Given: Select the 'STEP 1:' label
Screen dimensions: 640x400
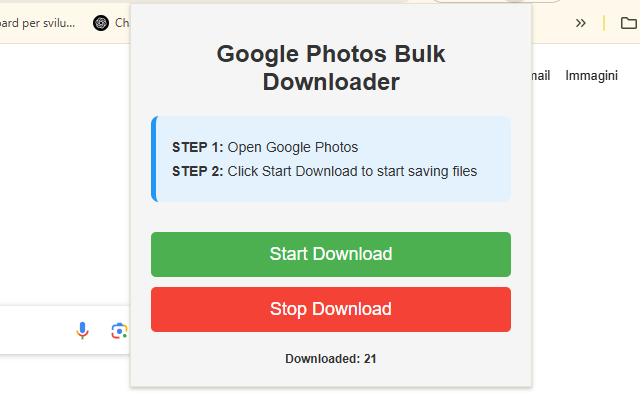Looking at the screenshot, I should click(197, 147).
